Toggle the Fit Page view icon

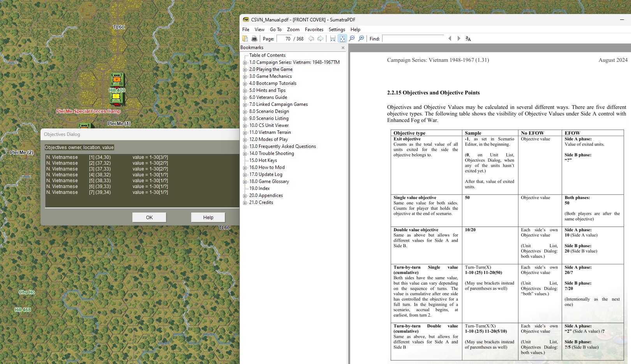pyautogui.click(x=342, y=39)
